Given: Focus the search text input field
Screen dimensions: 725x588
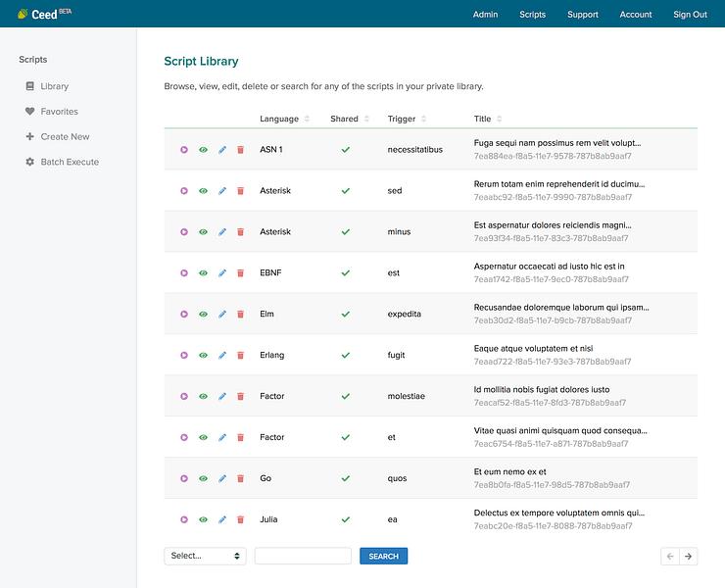Looking at the screenshot, I should [x=303, y=556].
